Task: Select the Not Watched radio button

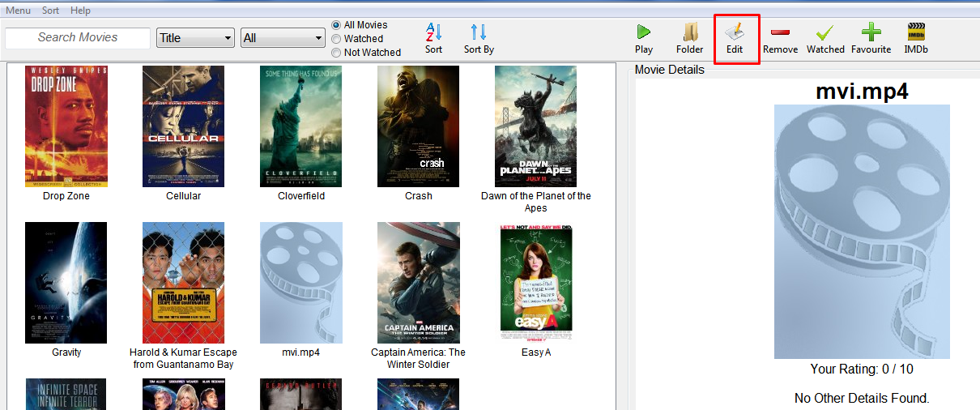Action: 337,53
